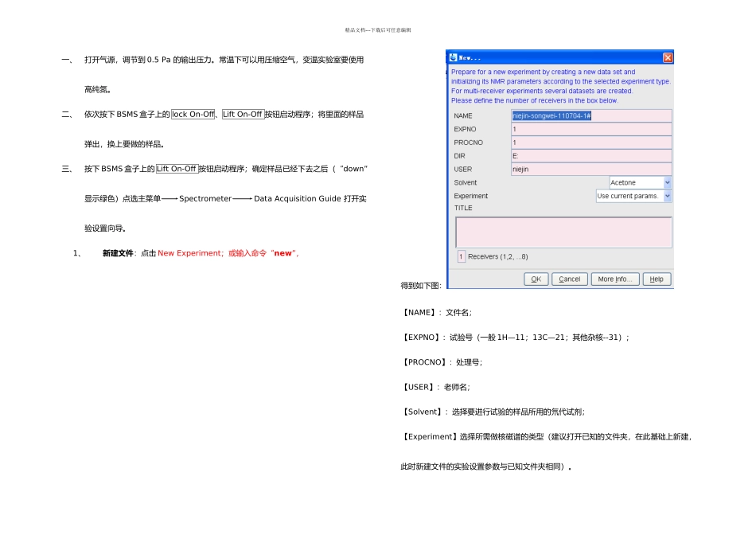The width and height of the screenshot is (756, 535).
Task: Click the 'Receivers (1,2, ...8)' label
Action: pos(497,256)
